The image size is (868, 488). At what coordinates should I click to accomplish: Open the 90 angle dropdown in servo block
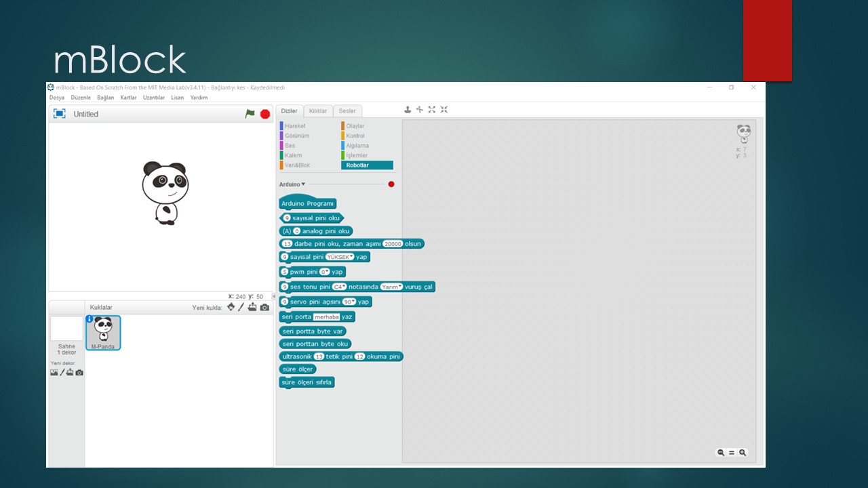tap(349, 302)
